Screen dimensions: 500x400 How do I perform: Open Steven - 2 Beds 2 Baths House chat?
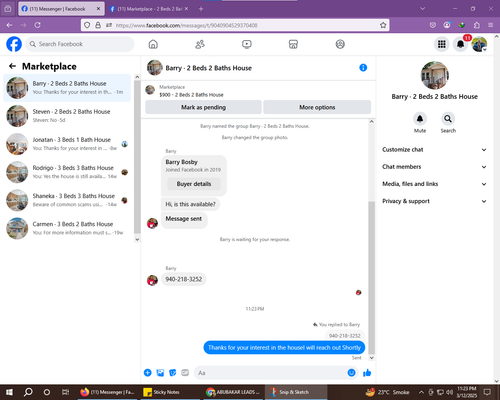67,116
